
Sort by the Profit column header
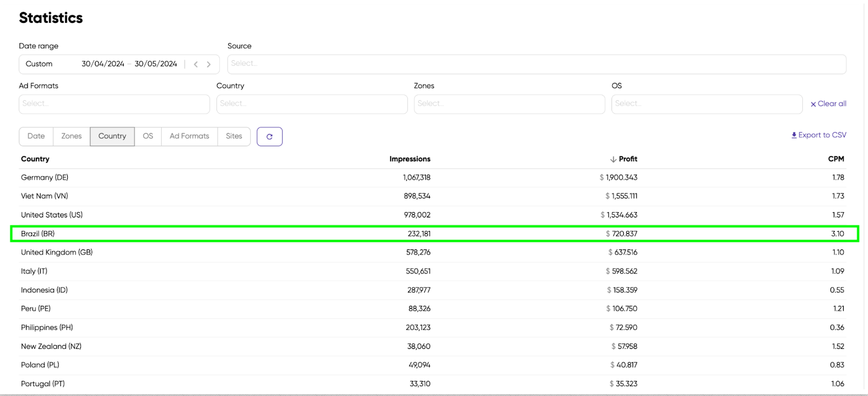pyautogui.click(x=627, y=159)
